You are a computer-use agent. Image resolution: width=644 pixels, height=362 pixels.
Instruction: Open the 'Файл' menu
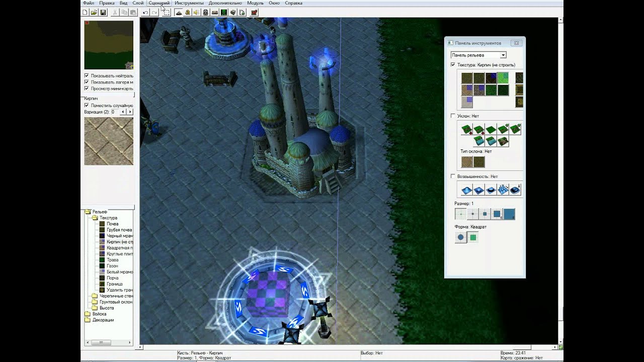pyautogui.click(x=88, y=3)
